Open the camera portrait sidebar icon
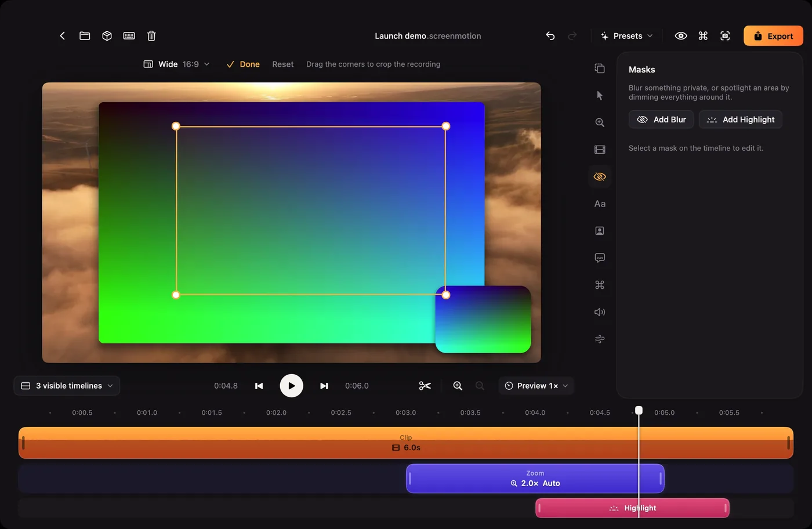Viewport: 812px width, 529px height. pyautogui.click(x=600, y=231)
